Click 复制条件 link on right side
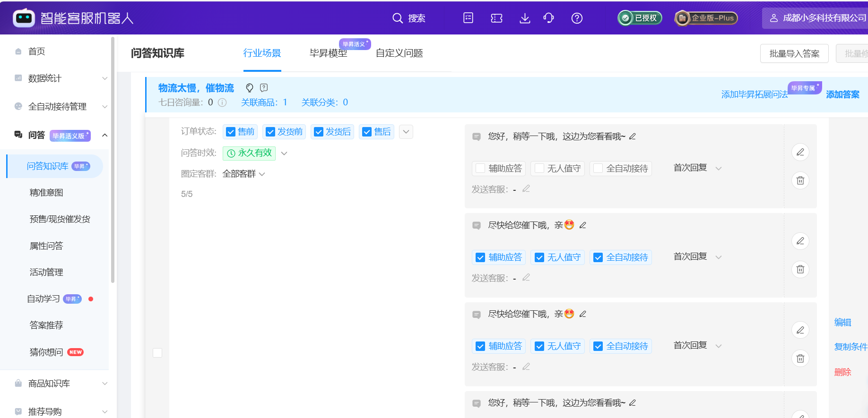 pyautogui.click(x=851, y=347)
